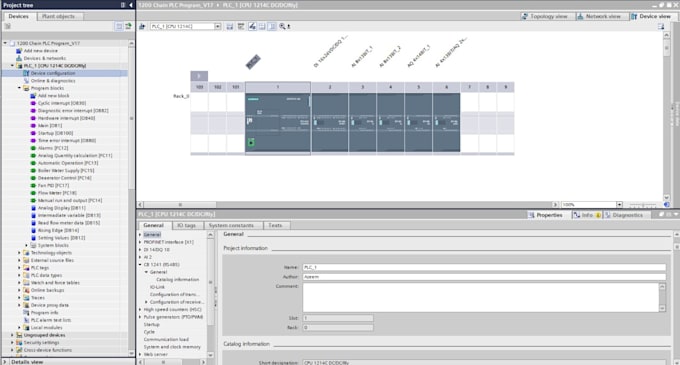The height and width of the screenshot is (365, 680).
Task: Open Analog Quantity calculation [FC11] function
Action: pyautogui.click(x=75, y=155)
